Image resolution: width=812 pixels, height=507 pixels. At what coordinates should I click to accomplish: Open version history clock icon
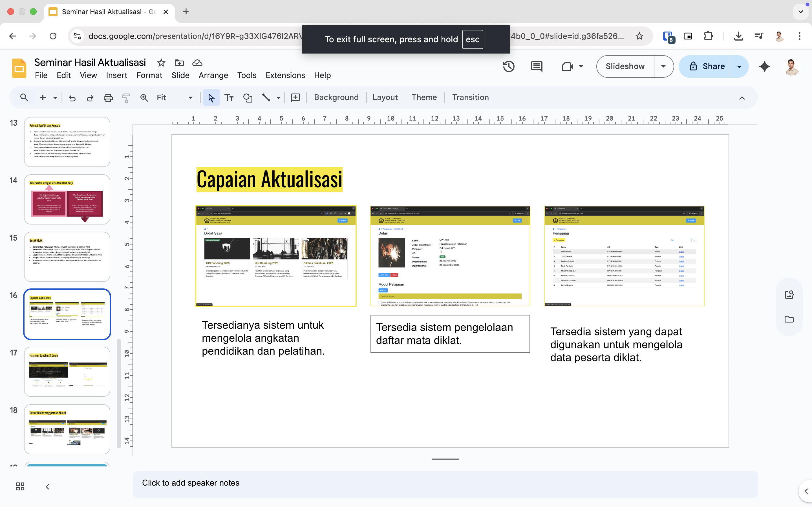point(509,66)
